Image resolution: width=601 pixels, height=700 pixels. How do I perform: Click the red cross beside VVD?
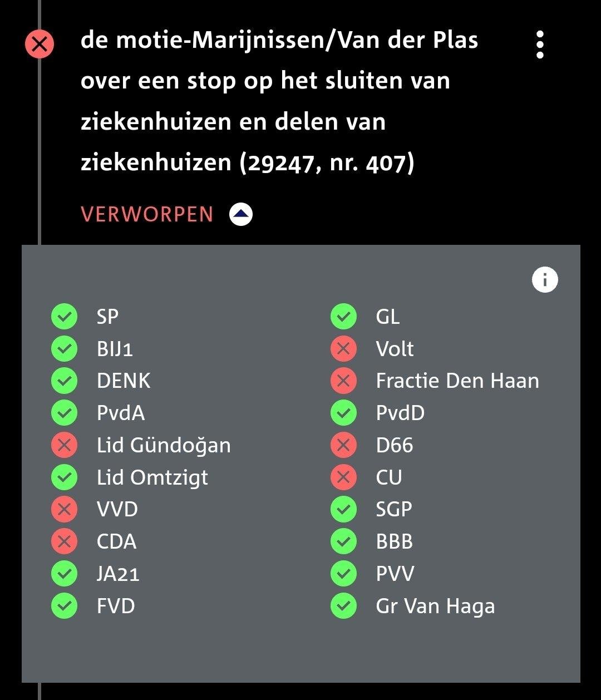pos(65,509)
